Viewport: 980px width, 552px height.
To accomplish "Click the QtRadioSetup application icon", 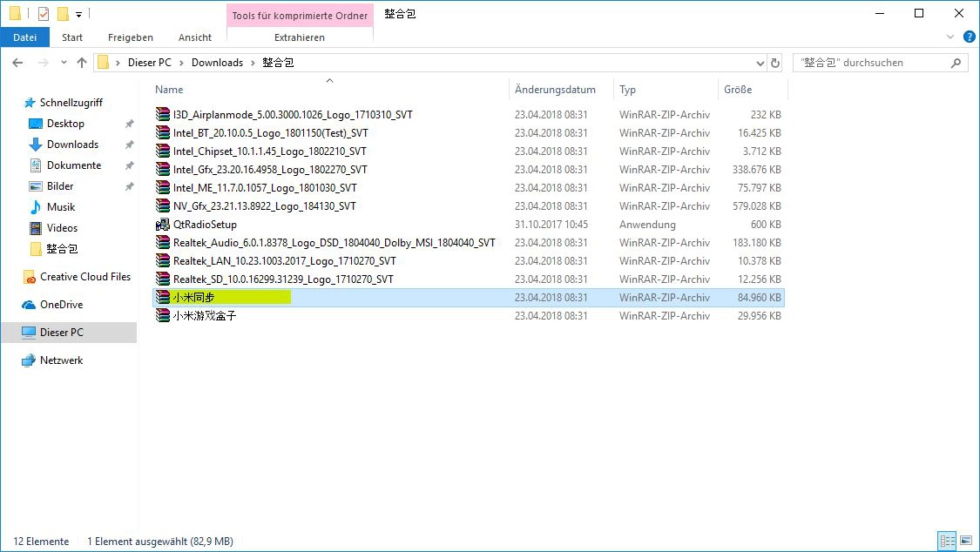I will [163, 224].
